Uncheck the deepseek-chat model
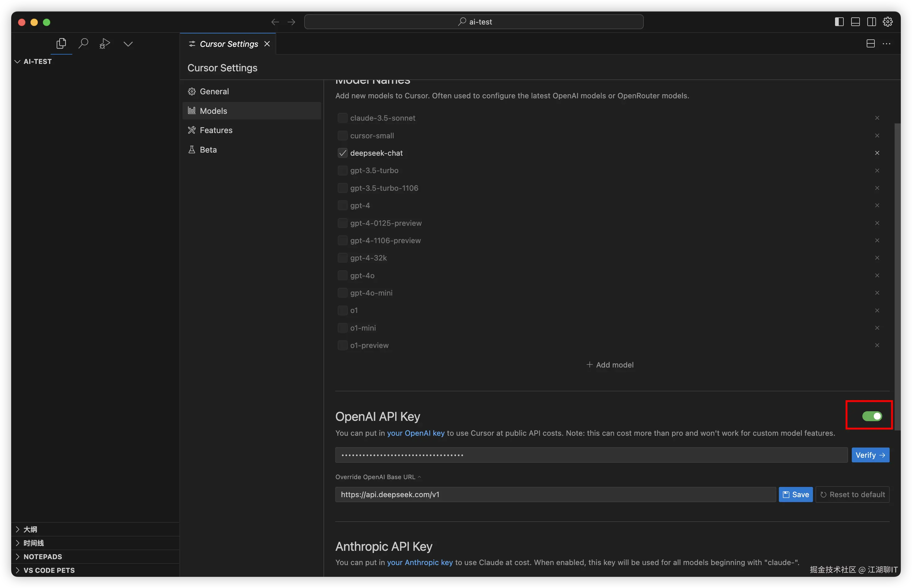This screenshot has width=912, height=588. coord(343,153)
